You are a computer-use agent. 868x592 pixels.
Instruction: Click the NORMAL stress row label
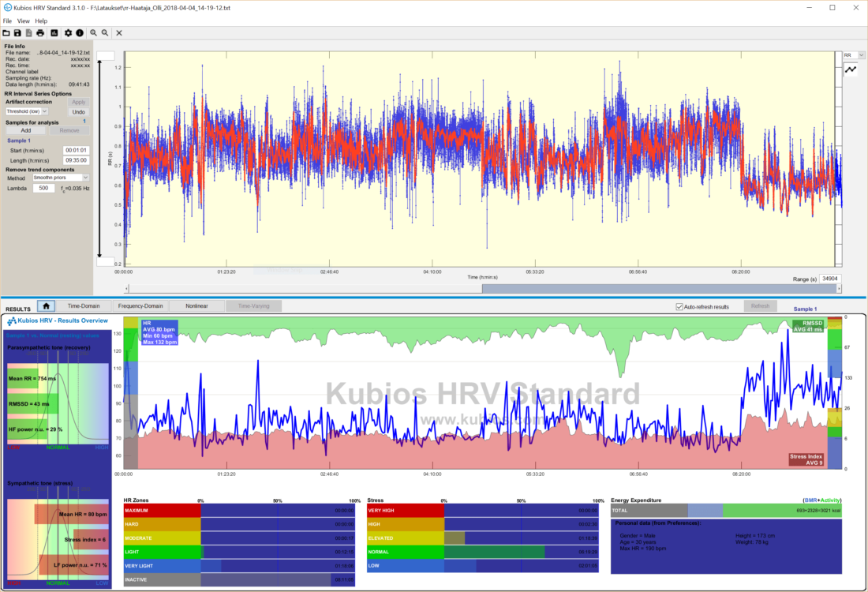pos(406,552)
